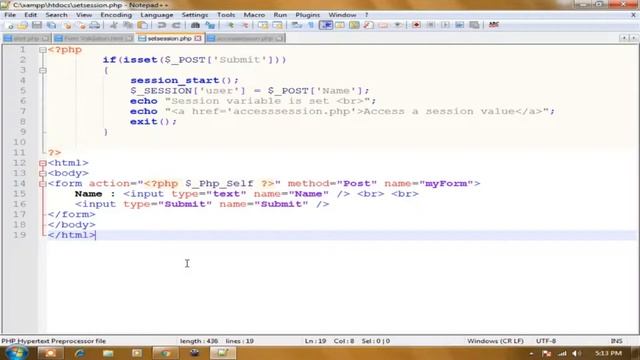Collapse the body fold marker on line 13
Viewport: 640px width, 360px height.
point(42,173)
